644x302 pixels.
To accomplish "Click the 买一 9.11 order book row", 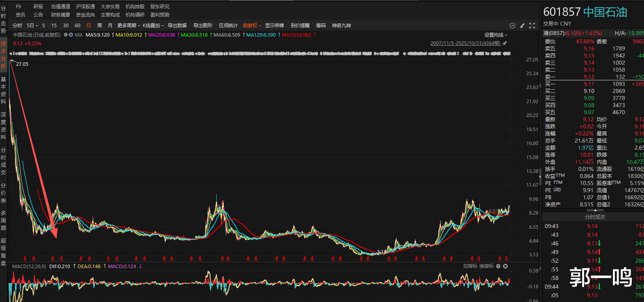I will 593,84.
